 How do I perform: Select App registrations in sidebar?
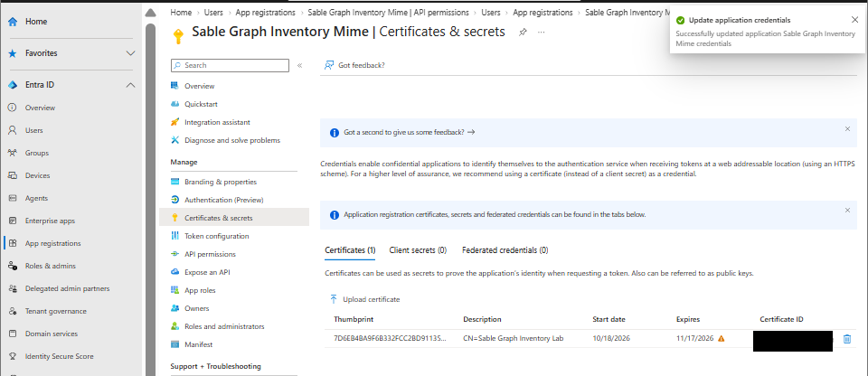point(52,244)
